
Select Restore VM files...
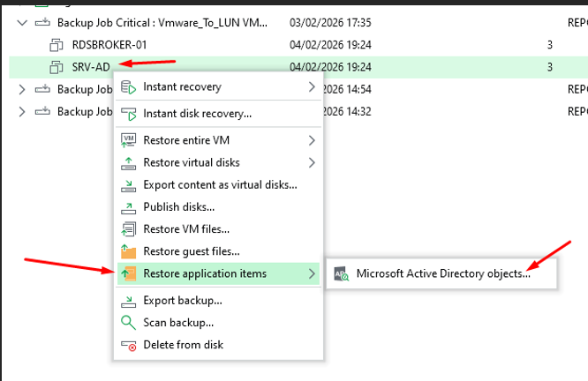[218, 229]
